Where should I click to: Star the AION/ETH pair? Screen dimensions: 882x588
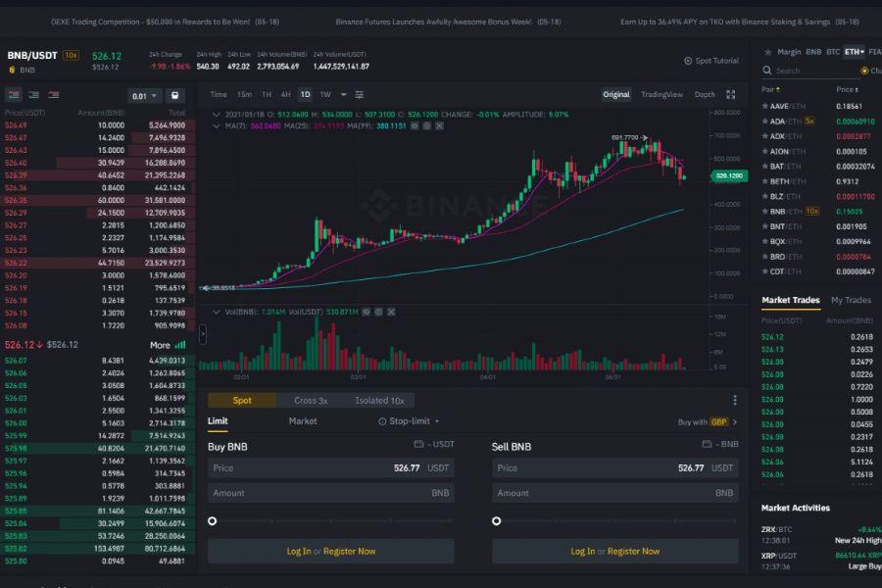point(764,151)
